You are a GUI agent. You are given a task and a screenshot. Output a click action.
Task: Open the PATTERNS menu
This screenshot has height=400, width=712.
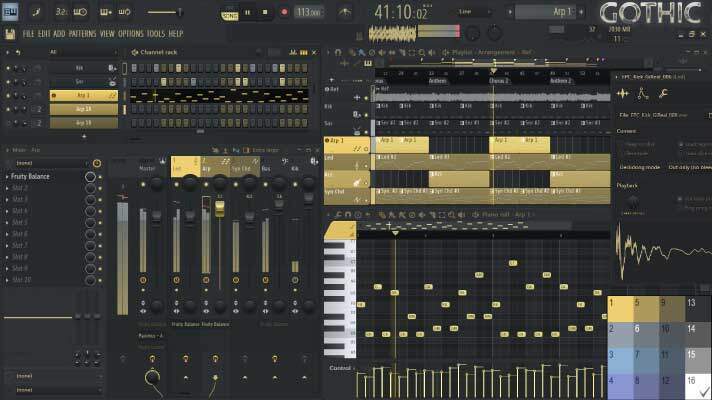pyautogui.click(x=83, y=33)
